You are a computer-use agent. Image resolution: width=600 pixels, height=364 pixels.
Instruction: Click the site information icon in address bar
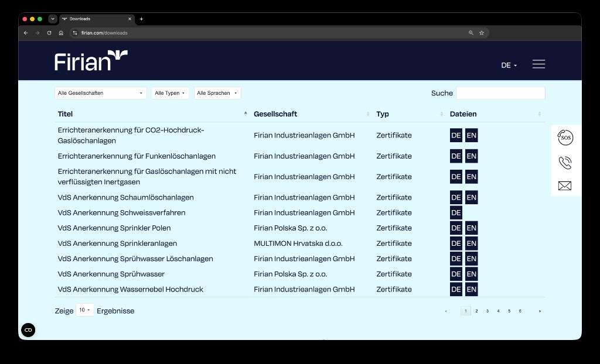75,33
